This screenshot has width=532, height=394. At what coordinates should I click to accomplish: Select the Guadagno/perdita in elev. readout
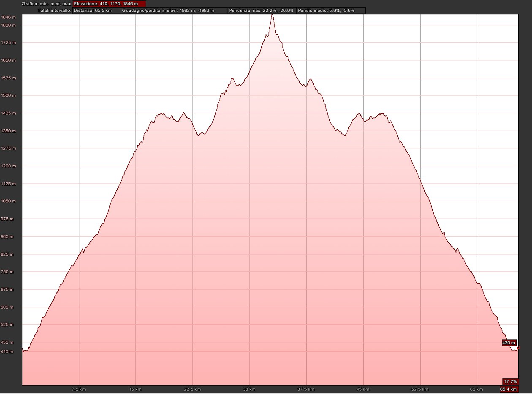[174, 10]
